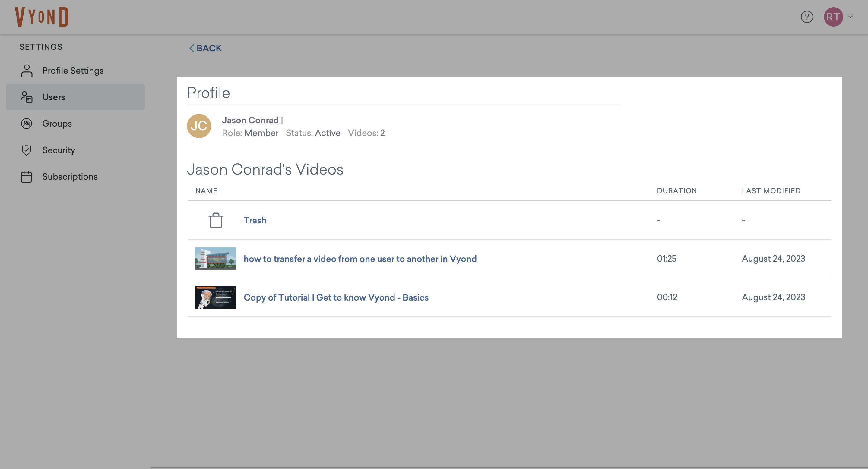Click the Users sidebar icon

tap(27, 97)
